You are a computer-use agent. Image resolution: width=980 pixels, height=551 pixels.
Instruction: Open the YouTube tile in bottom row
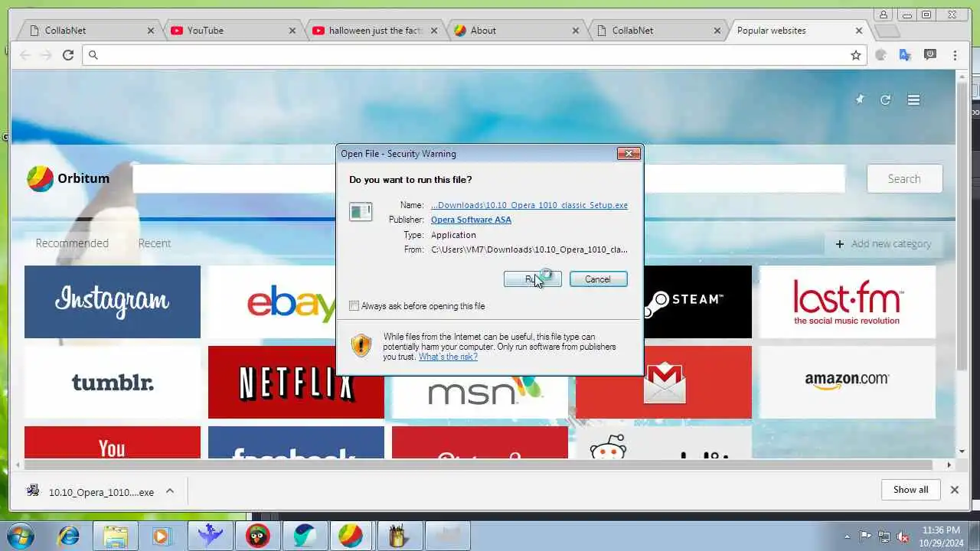[113, 442]
